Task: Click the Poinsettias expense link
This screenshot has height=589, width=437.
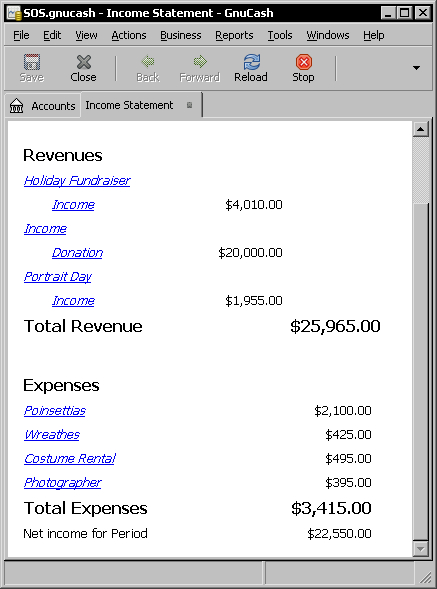Action: [55, 411]
